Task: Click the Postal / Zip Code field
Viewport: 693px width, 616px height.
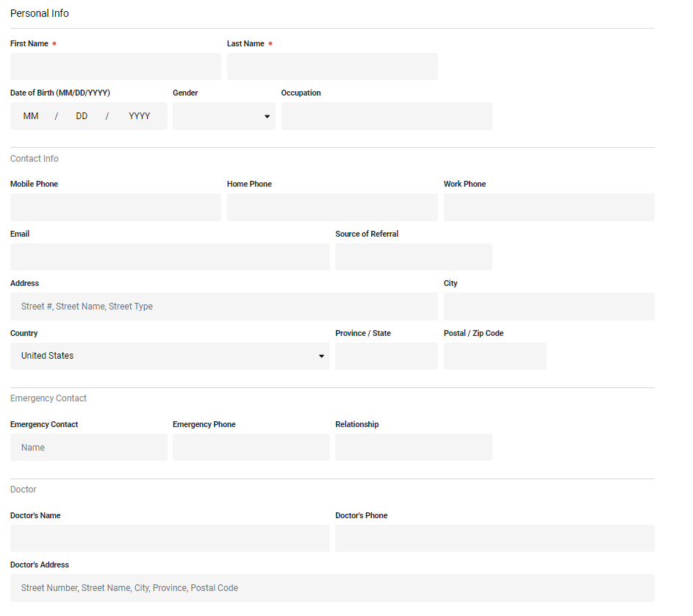Action: pos(495,356)
